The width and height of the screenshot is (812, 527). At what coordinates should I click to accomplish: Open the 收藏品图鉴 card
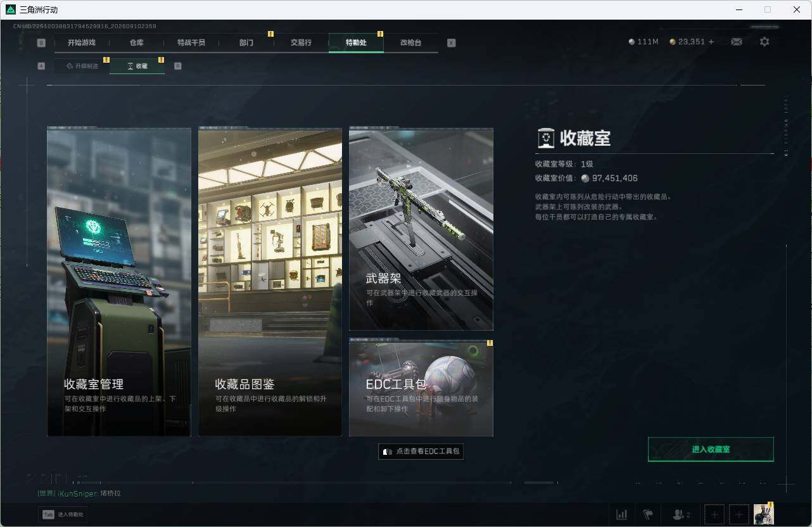(x=270, y=282)
